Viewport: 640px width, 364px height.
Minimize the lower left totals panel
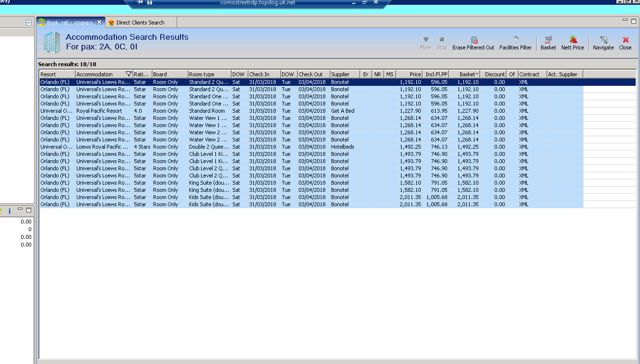pyautogui.click(x=20, y=209)
